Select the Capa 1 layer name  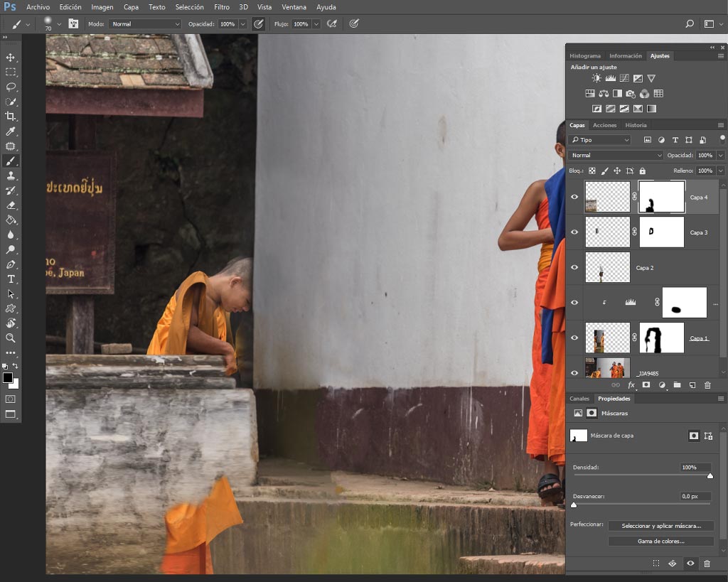point(699,338)
